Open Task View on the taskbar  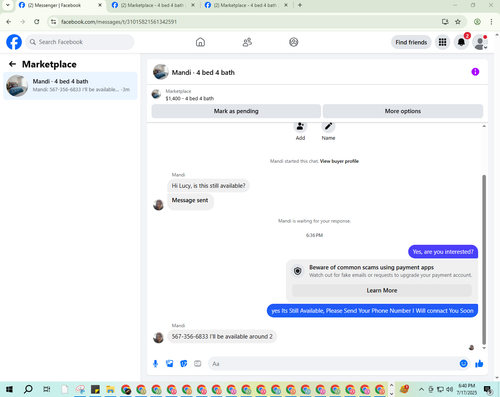pyautogui.click(x=47, y=389)
